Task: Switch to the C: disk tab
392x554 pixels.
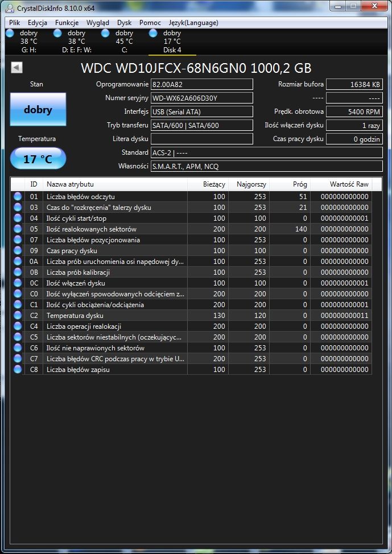Action: (x=125, y=42)
